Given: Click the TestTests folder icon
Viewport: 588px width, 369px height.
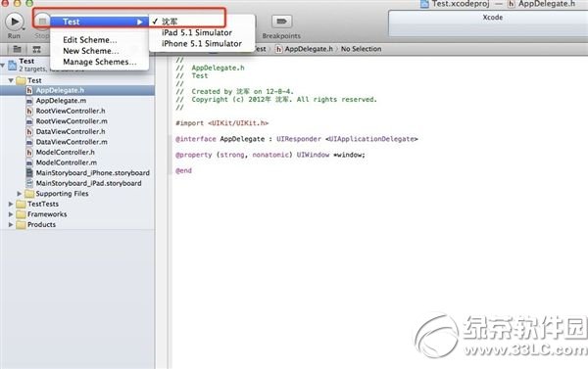Looking at the screenshot, I should coord(21,205).
